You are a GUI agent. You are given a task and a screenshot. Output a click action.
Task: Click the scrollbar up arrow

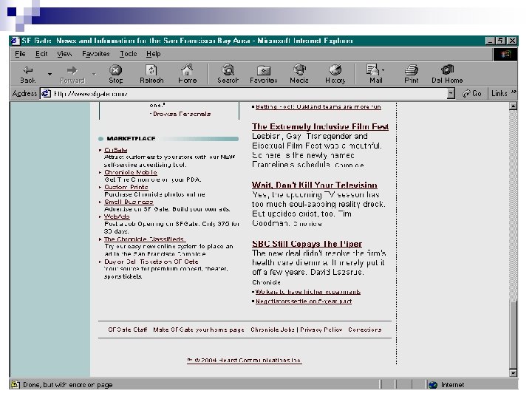click(514, 106)
